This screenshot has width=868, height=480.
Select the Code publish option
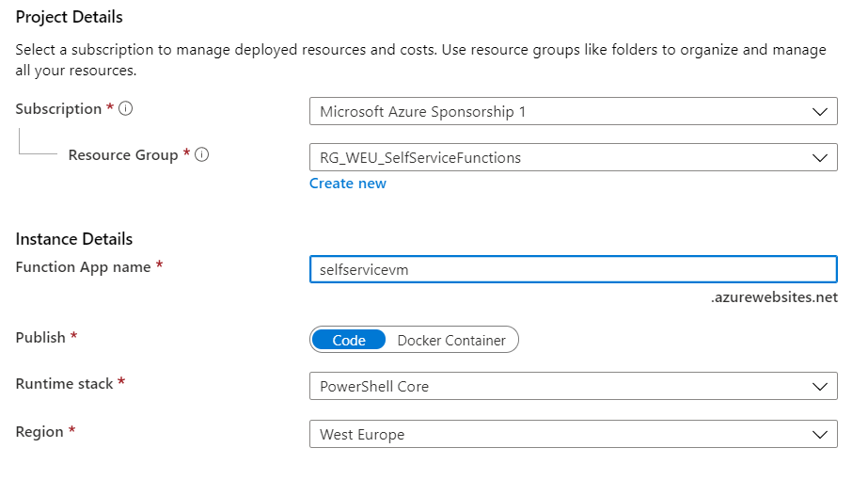click(349, 340)
